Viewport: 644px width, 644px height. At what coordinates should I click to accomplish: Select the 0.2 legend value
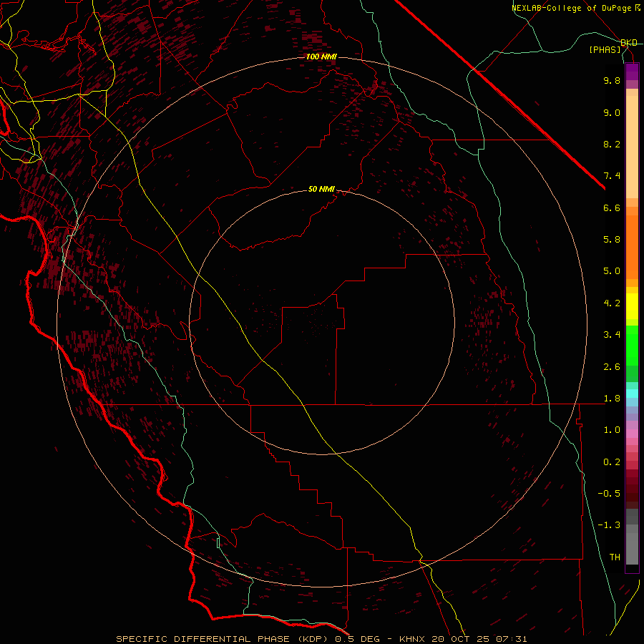[612, 462]
